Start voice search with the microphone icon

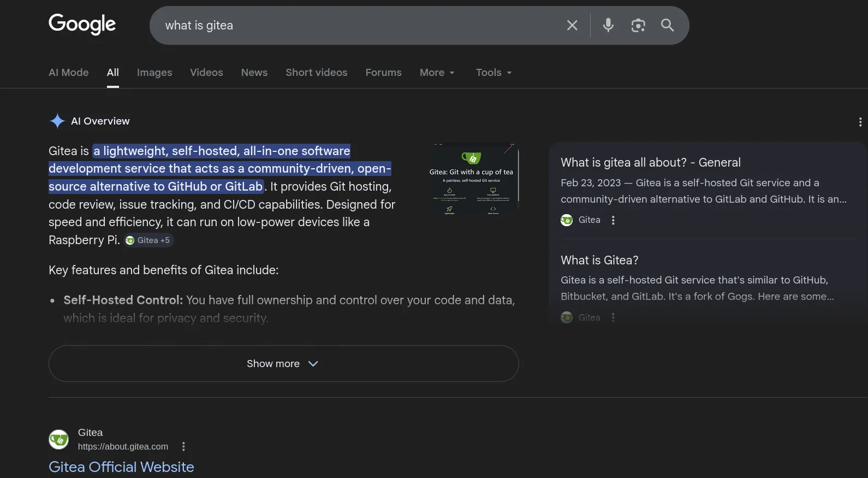608,25
